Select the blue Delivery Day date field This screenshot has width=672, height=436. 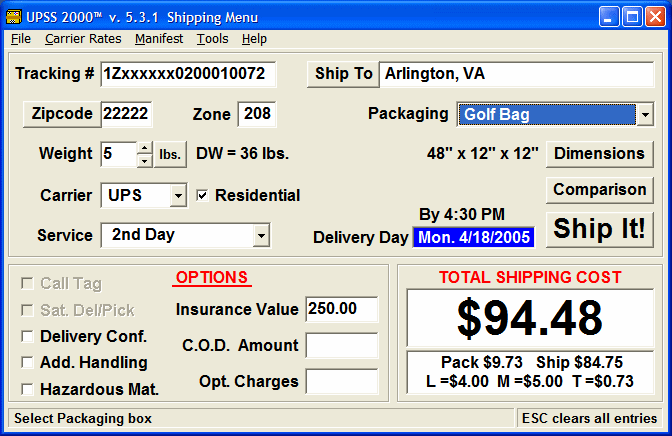[x=474, y=237]
